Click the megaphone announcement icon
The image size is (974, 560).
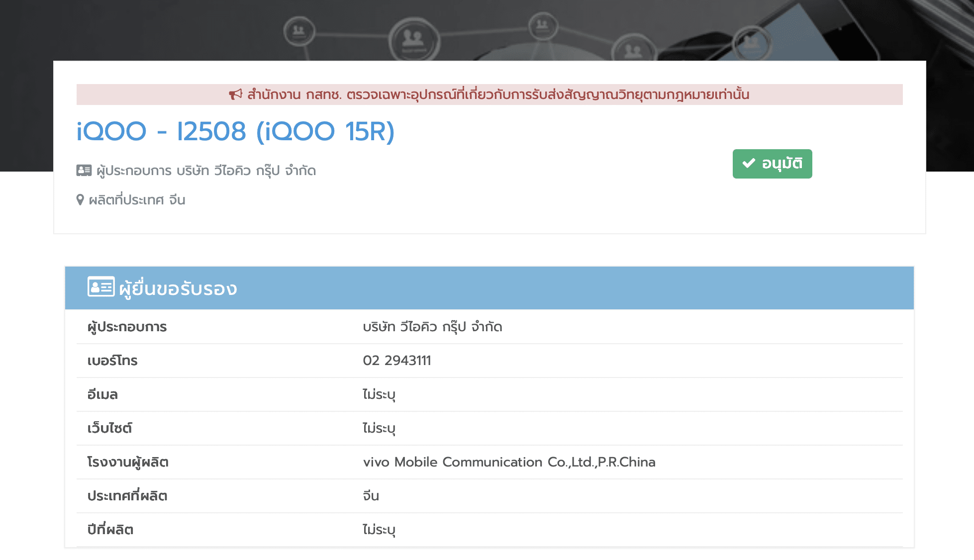[x=235, y=94]
